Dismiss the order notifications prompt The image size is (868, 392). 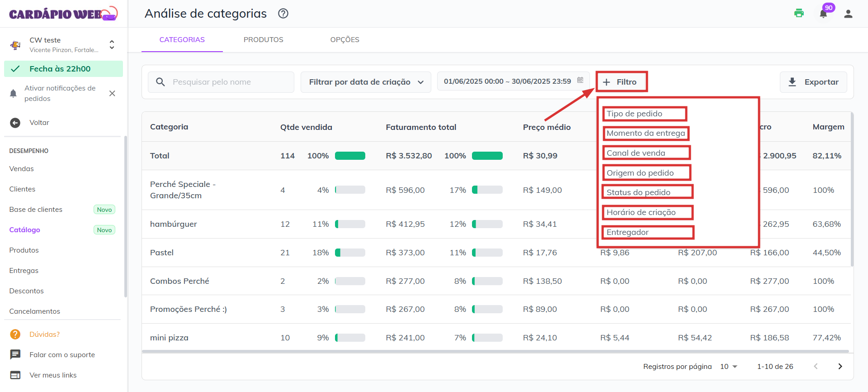112,93
